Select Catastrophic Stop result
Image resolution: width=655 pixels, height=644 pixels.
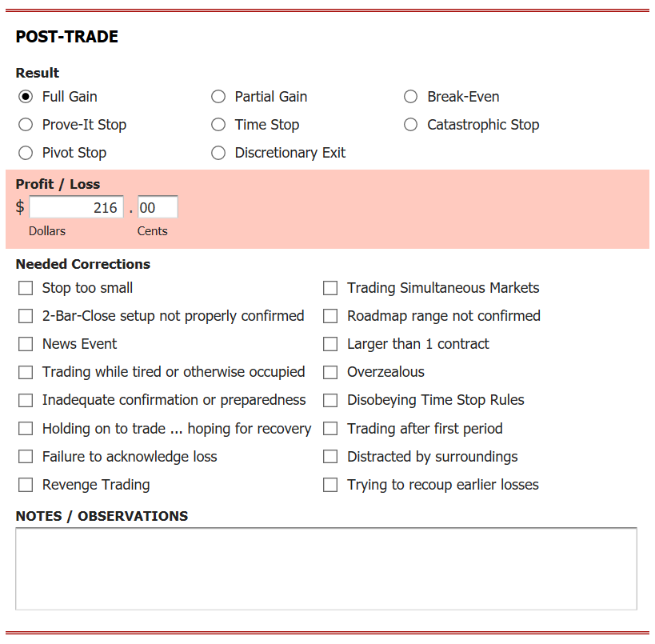410,125
